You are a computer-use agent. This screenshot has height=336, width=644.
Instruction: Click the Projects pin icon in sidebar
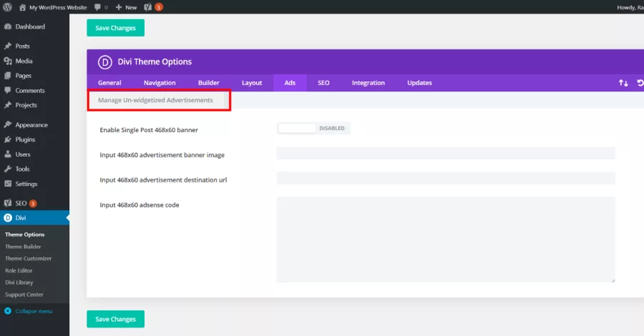[x=8, y=105]
